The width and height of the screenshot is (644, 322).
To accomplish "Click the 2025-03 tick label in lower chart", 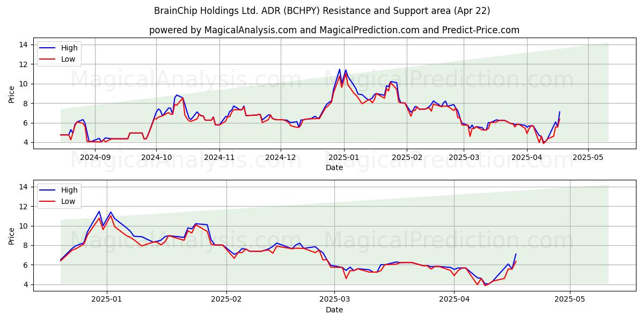I will (x=334, y=299).
